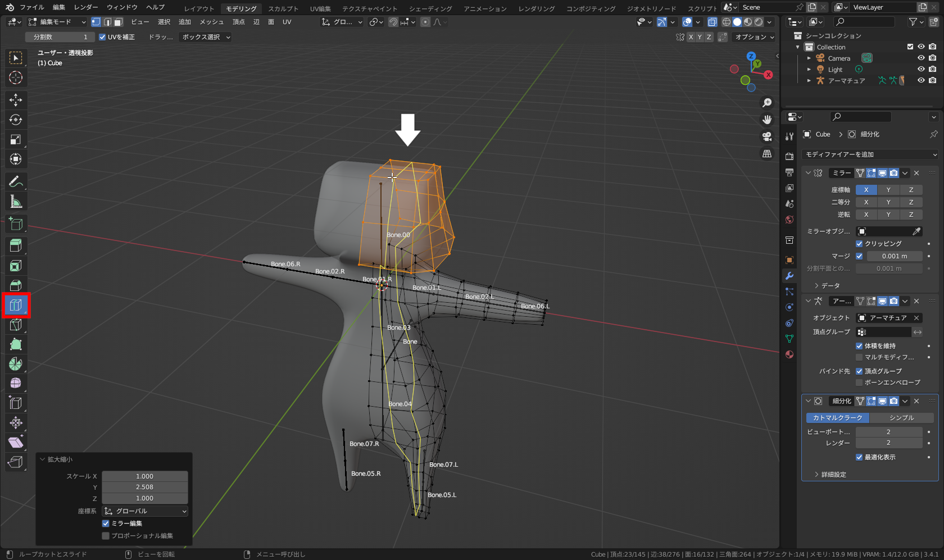Activate the Loop Cut tool
This screenshot has height=560, width=944.
pos(16,305)
